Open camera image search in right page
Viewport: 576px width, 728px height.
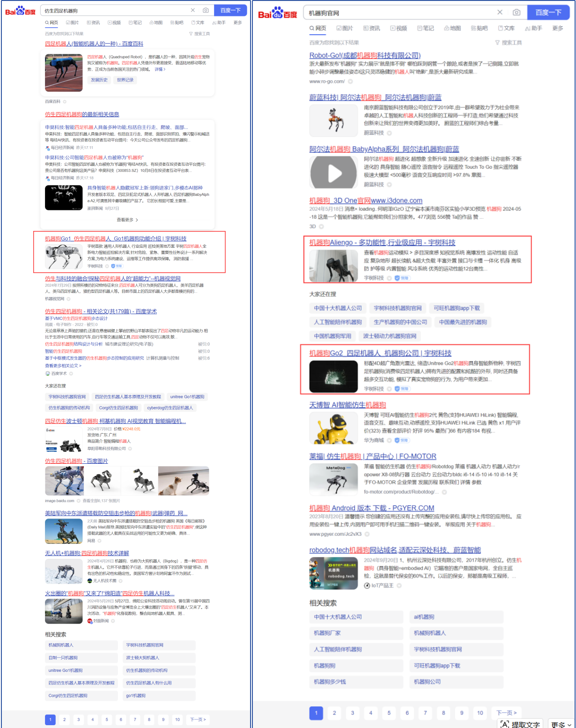pos(516,12)
